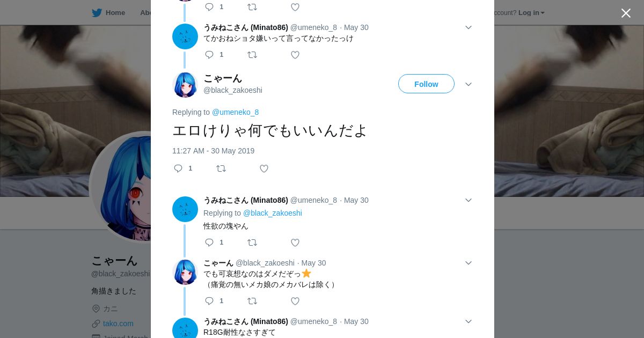644x338 pixels.
Task: Reply to the main 30 May 2019 tweet
Action: pos(178,168)
